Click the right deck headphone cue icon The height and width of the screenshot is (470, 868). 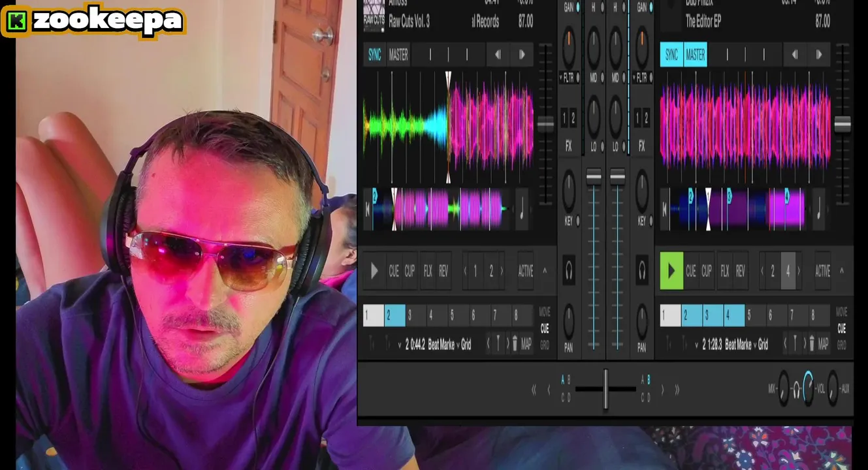642,270
